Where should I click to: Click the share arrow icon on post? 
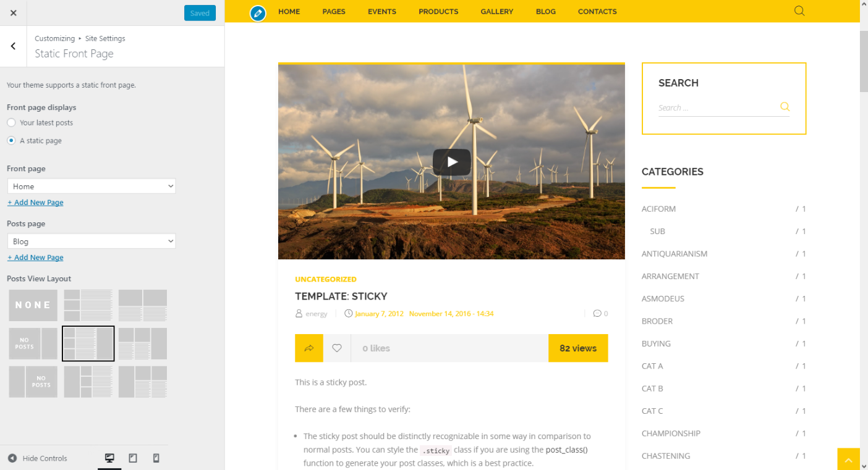coord(309,348)
